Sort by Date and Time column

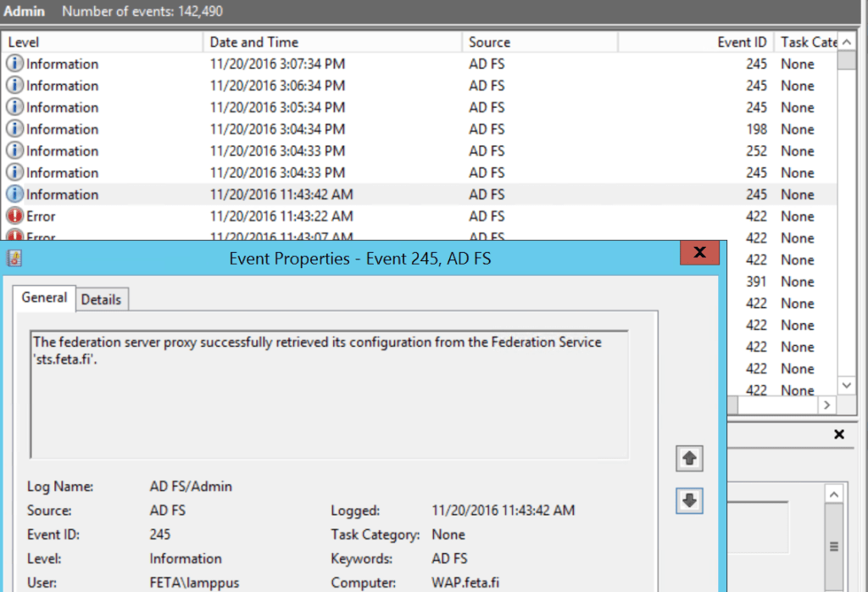(x=332, y=42)
